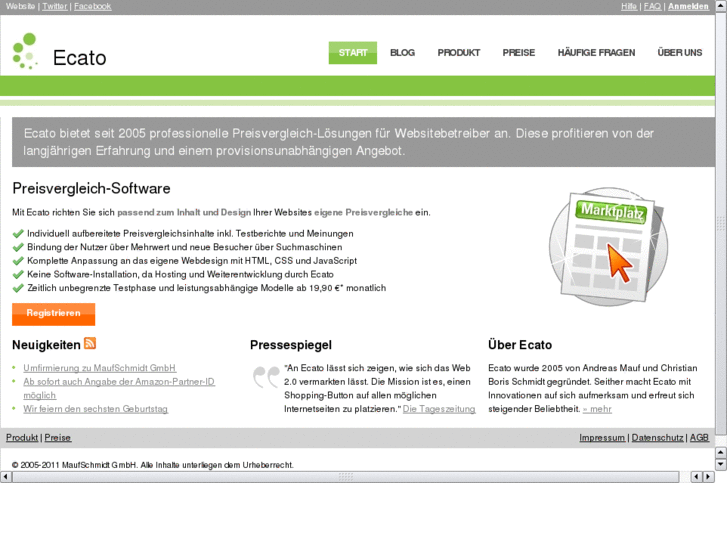Click the orange Registrieren button
The height and width of the screenshot is (545, 727).
54,314
